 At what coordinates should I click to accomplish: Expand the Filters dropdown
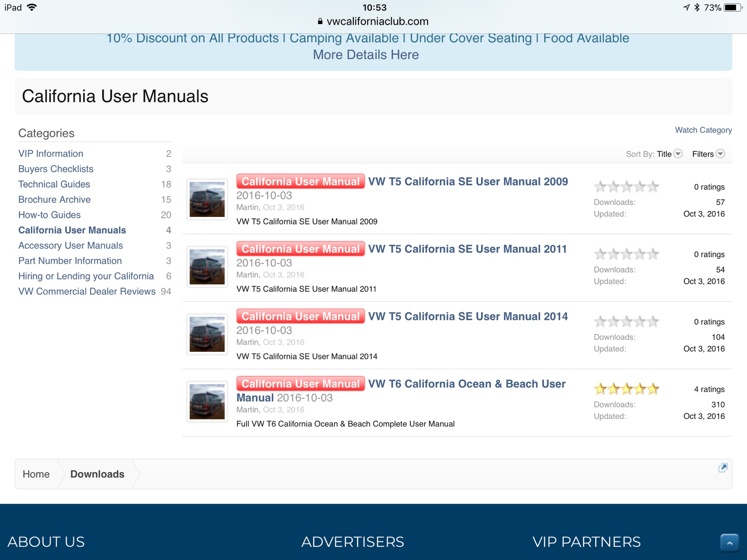(708, 154)
